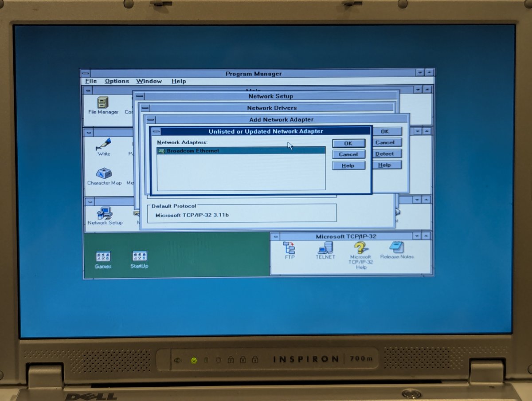
Task: Select the Broadcom Ethernet adapter entry
Action: pyautogui.click(x=241, y=151)
